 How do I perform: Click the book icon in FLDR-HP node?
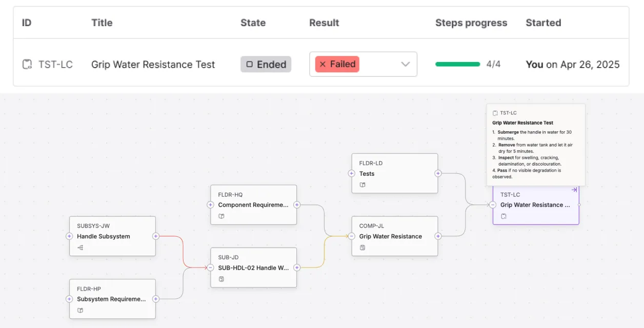(x=80, y=310)
